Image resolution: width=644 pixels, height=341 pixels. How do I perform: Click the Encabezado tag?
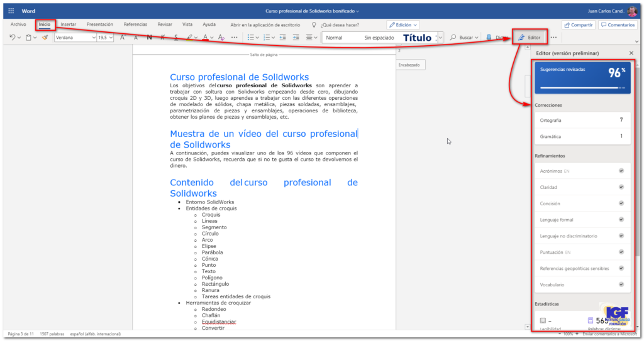409,65
